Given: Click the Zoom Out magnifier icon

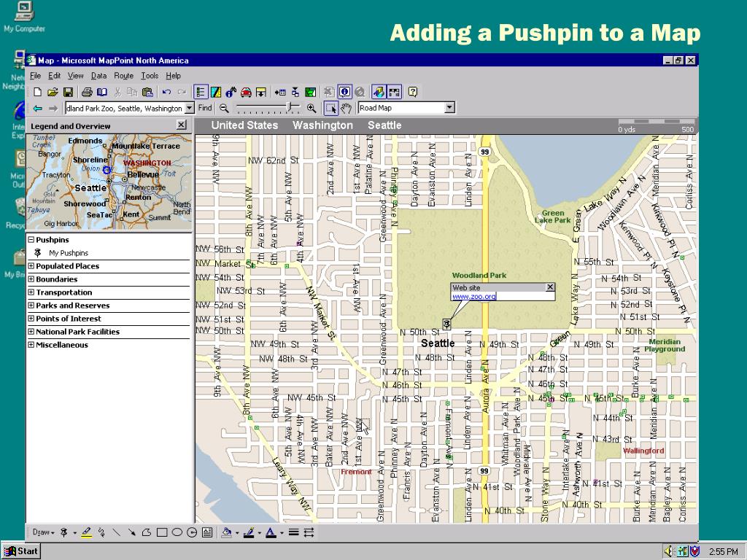Looking at the screenshot, I should (224, 109).
